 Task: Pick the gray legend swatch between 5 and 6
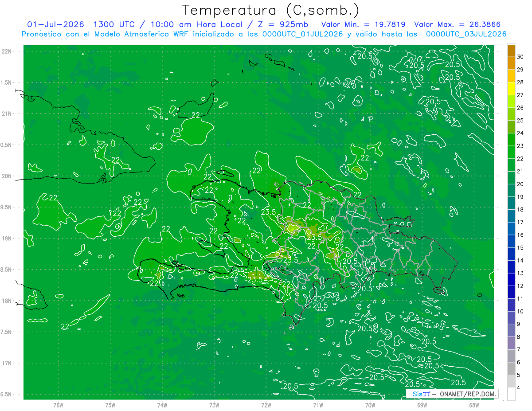point(511,369)
